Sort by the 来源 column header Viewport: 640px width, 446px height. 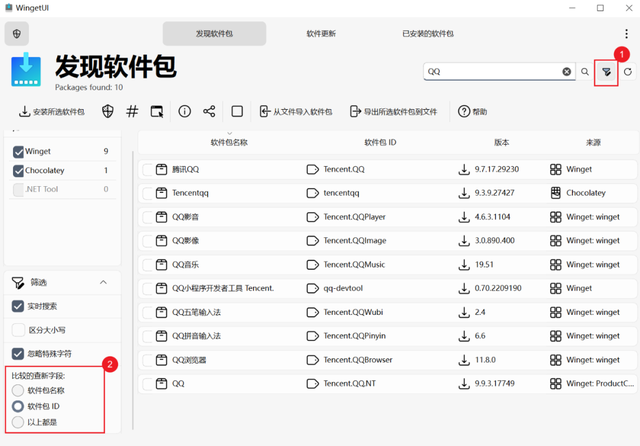point(593,142)
